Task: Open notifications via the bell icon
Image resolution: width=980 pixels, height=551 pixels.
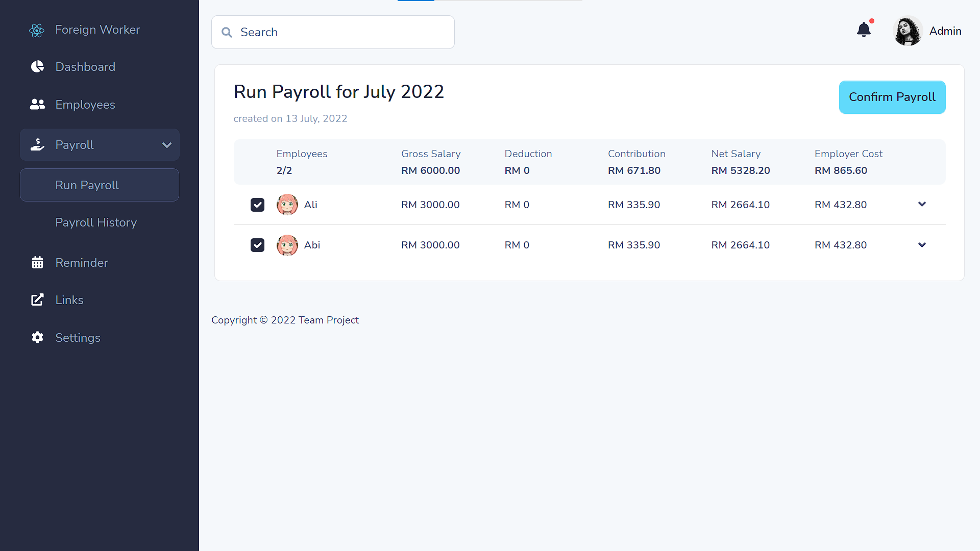Action: 864,30
